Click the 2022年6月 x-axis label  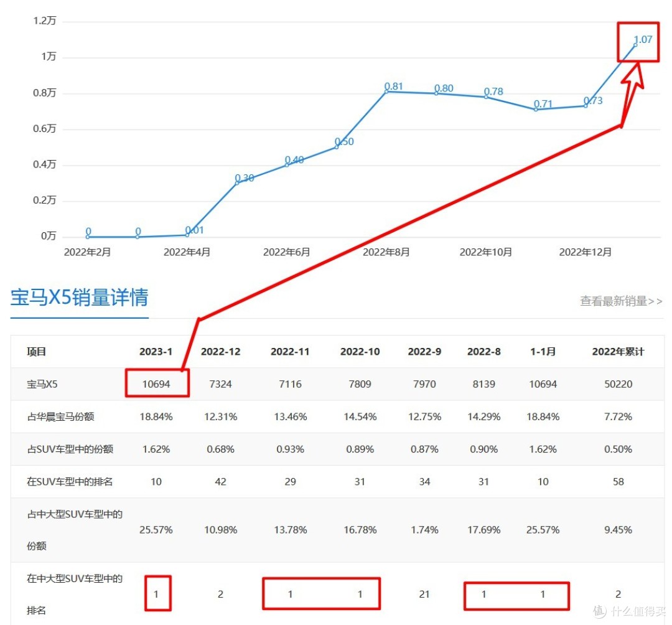287,252
